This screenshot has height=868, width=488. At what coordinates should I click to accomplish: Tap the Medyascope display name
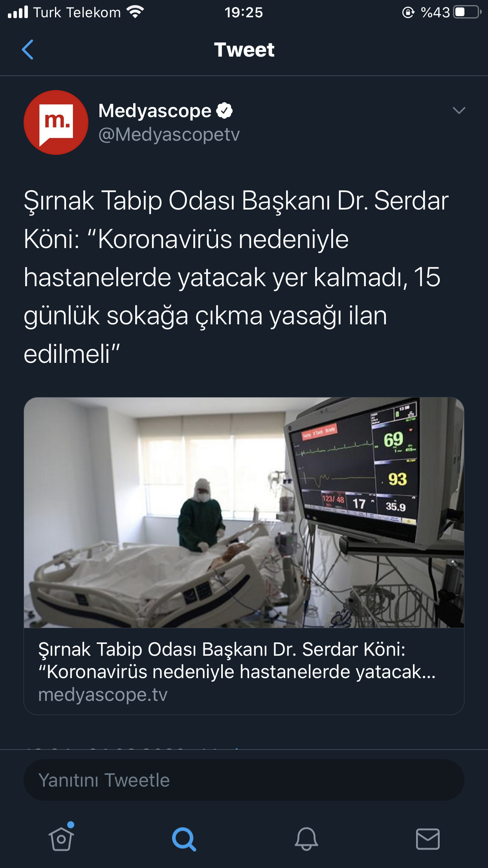(x=155, y=111)
